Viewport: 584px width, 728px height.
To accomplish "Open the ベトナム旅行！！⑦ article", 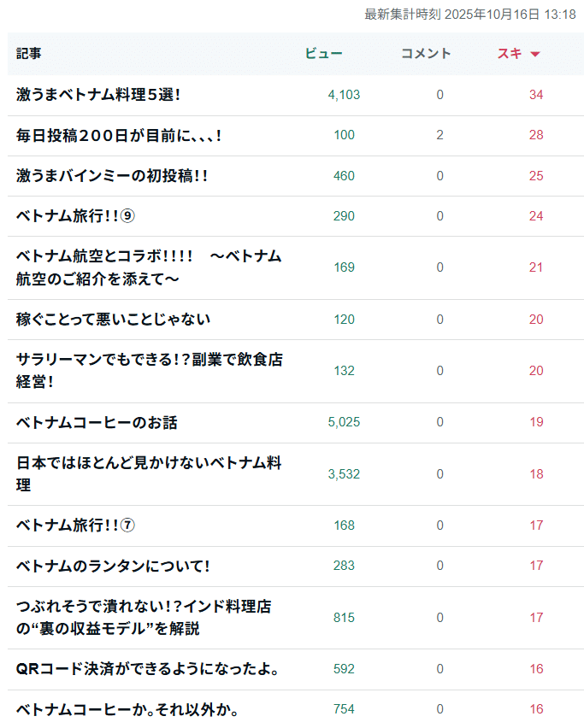I will pyautogui.click(x=76, y=525).
